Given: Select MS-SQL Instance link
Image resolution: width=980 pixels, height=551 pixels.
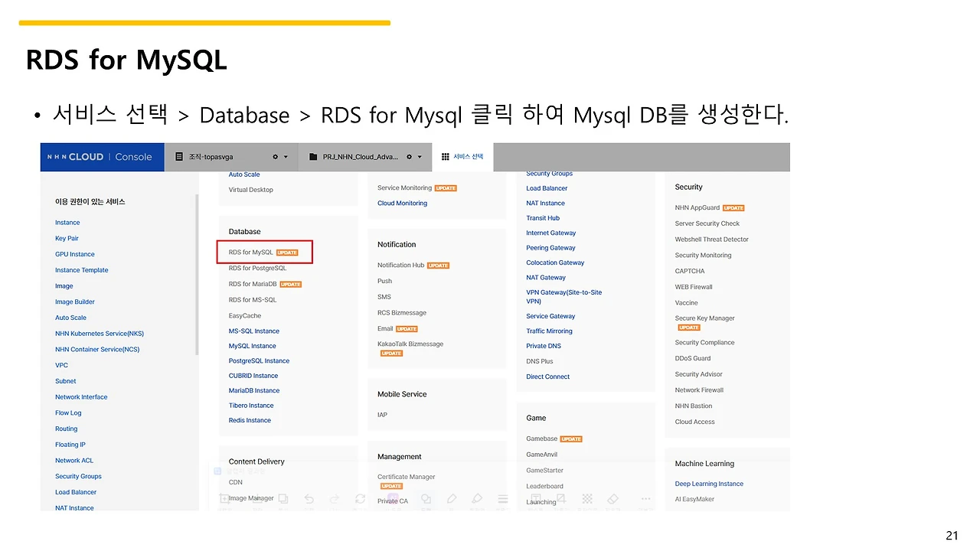Looking at the screenshot, I should point(254,331).
